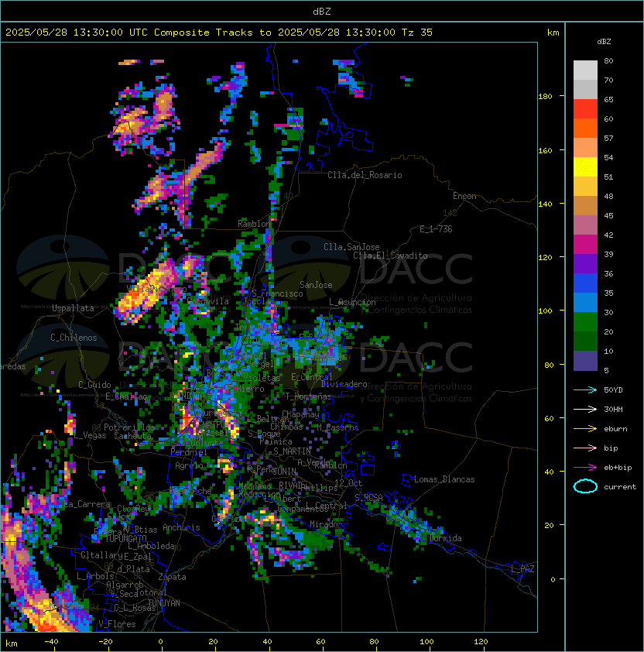Click the C_Chilenos map label

(x=74, y=338)
